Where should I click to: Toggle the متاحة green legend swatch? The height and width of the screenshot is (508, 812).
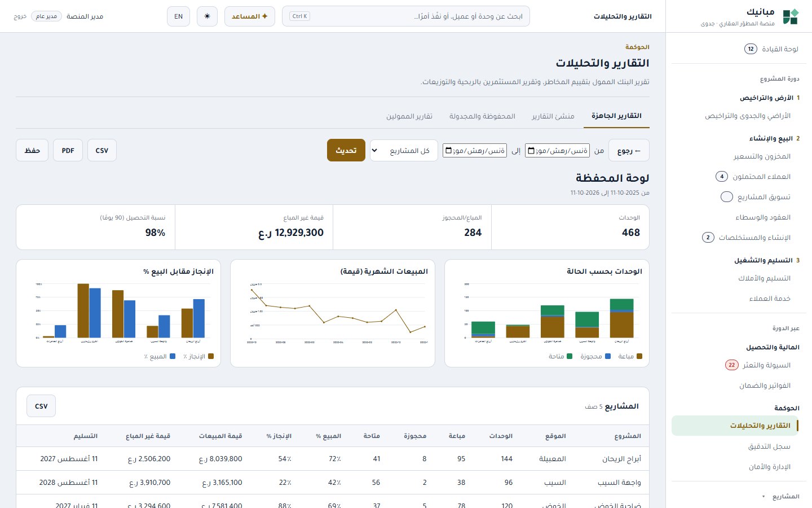570,356
